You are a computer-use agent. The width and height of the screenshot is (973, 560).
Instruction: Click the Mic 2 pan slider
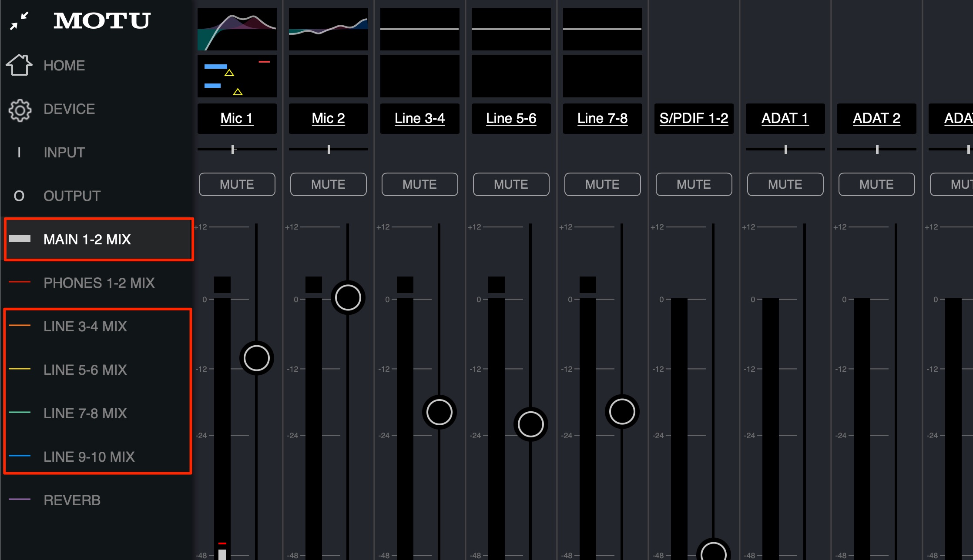point(329,149)
